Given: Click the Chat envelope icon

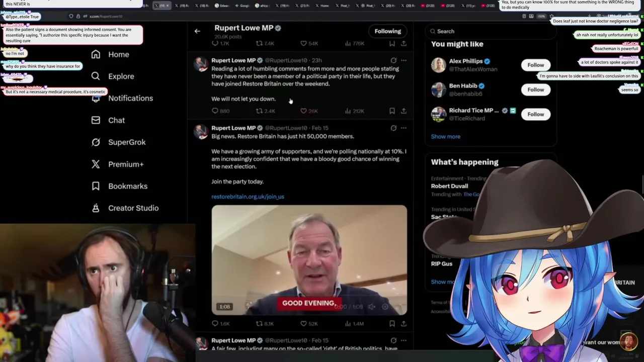Looking at the screenshot, I should pyautogui.click(x=96, y=120).
